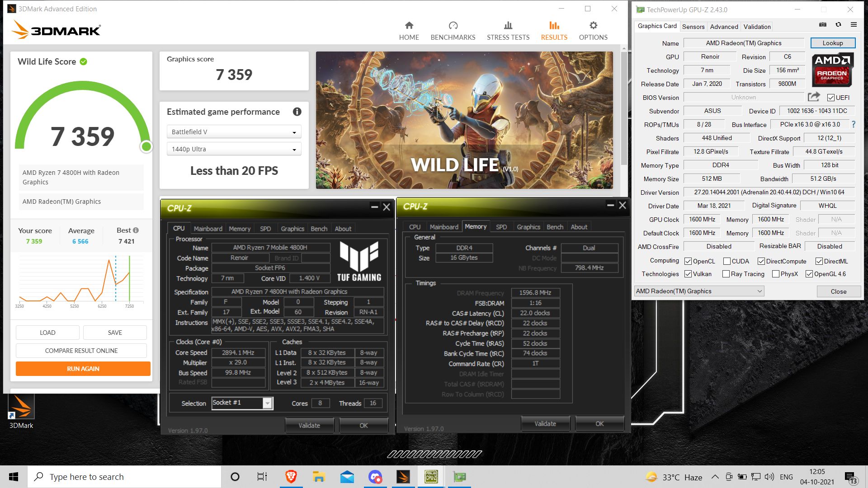868x488 pixels.
Task: Open 3DMark Options gear
Action: tap(593, 25)
